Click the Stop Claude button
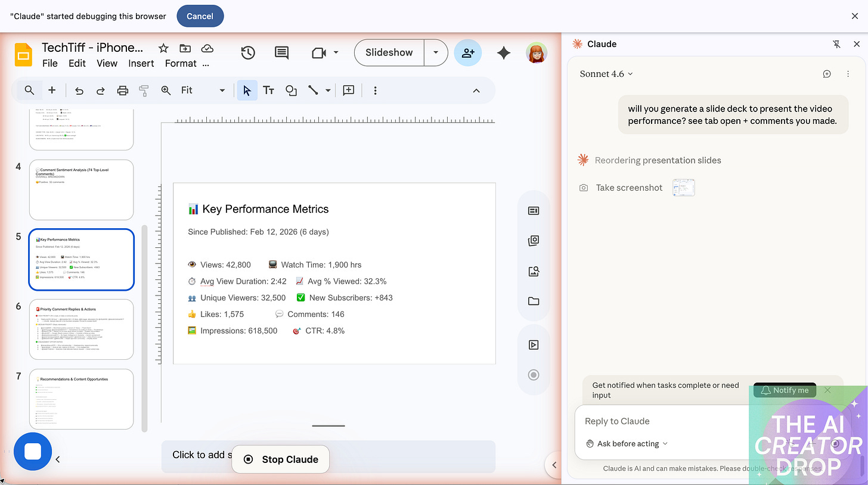The width and height of the screenshot is (868, 485). (280, 459)
